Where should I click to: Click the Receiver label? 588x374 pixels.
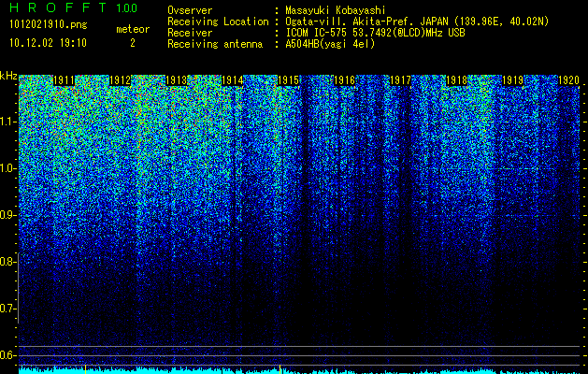[x=190, y=33]
